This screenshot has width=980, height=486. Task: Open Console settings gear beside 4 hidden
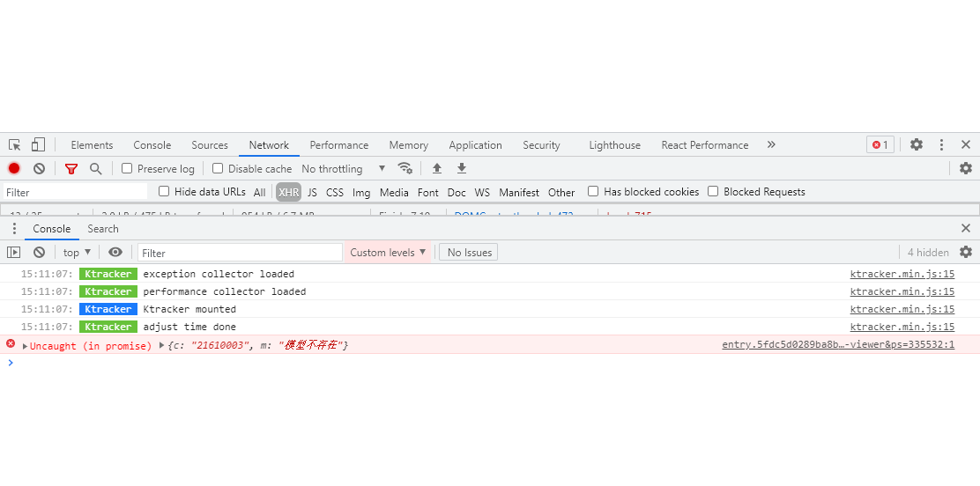(x=966, y=253)
